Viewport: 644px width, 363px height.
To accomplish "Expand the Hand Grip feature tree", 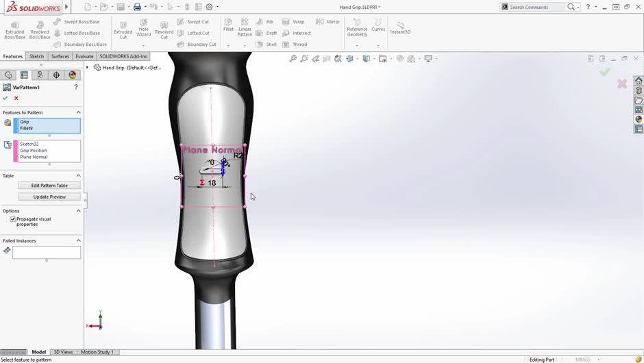I will 88,67.
